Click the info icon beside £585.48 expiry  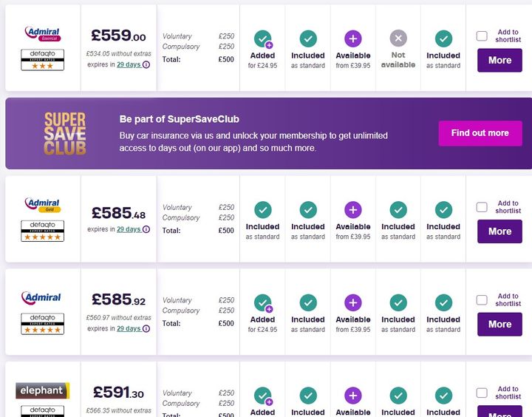(146, 230)
